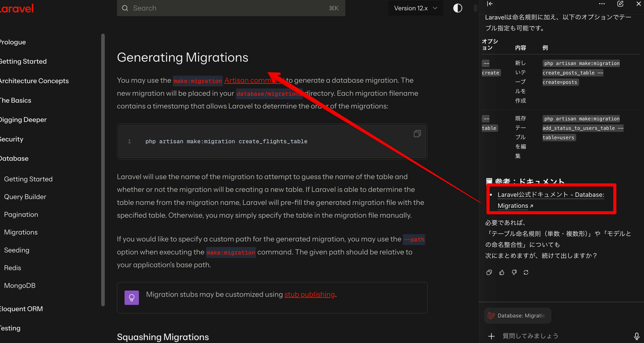Click the copy response icon in sidebar
The image size is (644, 343).
(489, 273)
